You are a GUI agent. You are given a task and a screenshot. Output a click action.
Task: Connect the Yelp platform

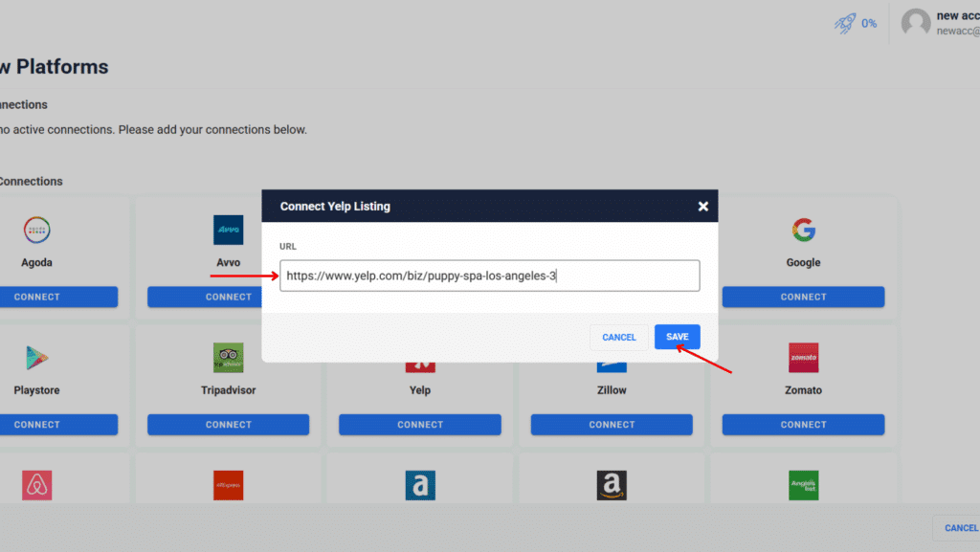420,424
